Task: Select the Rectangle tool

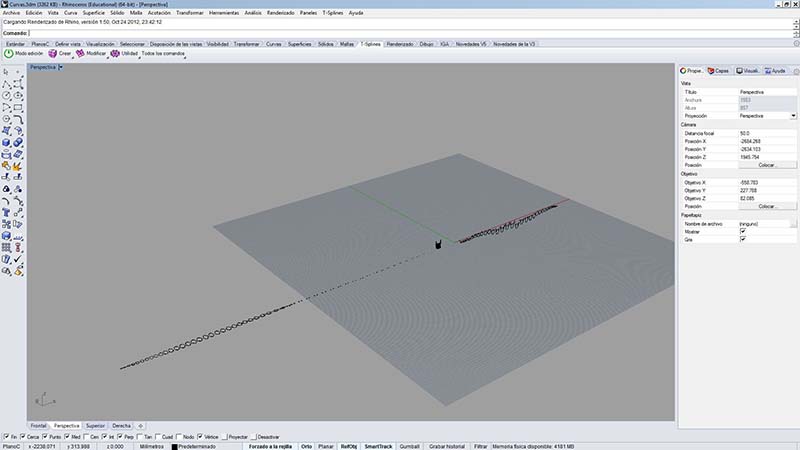Action: [x=18, y=107]
